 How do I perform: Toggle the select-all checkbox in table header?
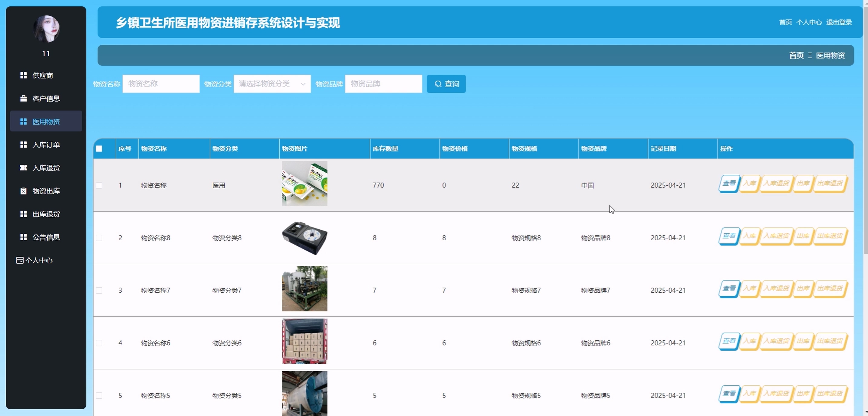point(99,148)
